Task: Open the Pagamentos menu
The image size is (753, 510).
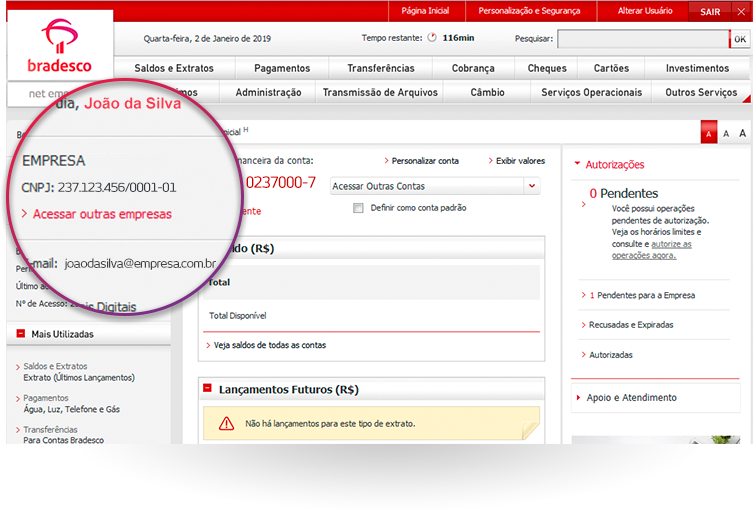Action: (x=282, y=68)
